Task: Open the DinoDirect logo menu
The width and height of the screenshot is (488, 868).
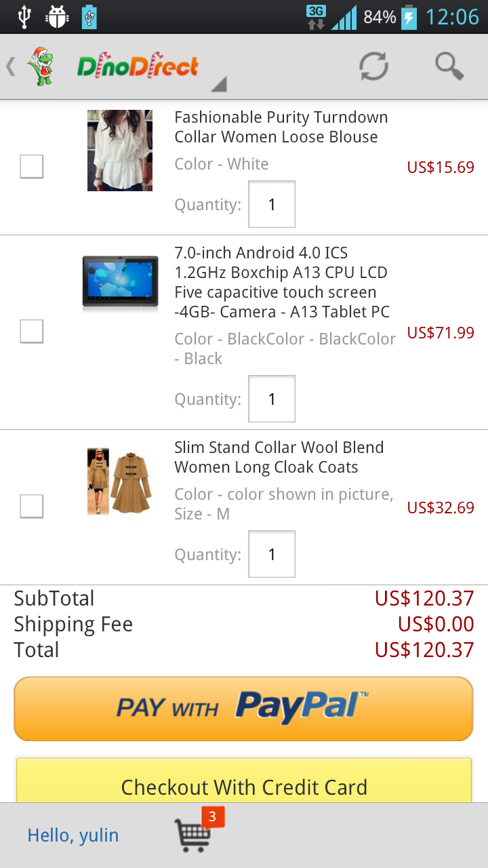Action: [x=138, y=66]
